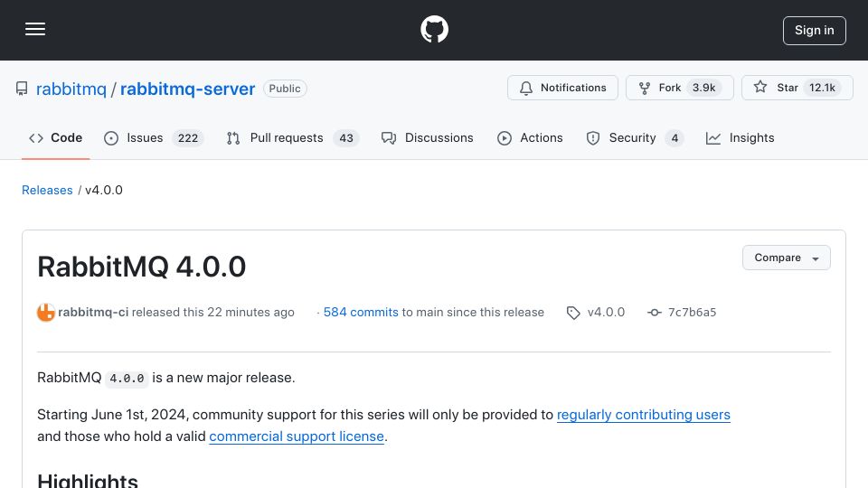
Task: Switch to the Code tab
Action: click(55, 137)
